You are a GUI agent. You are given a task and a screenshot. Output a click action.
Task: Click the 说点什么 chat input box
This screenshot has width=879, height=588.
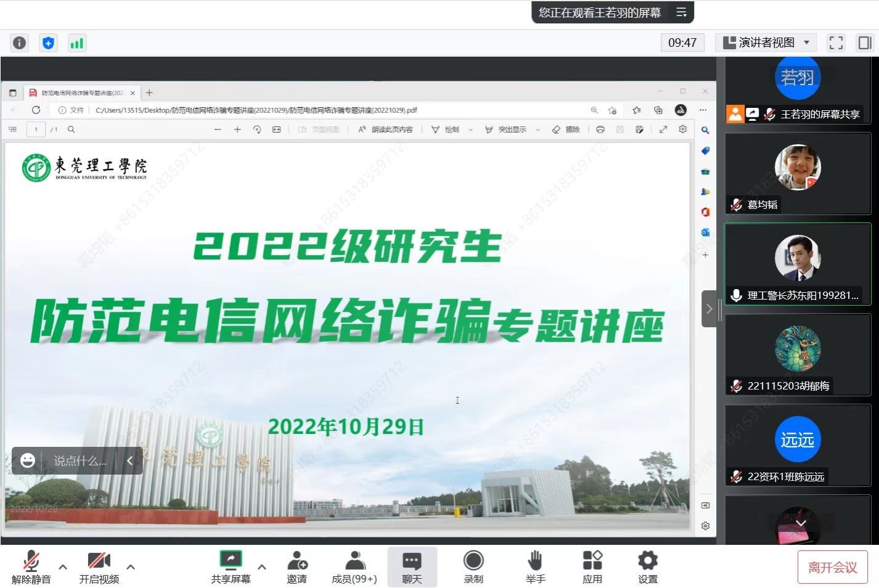pos(80,460)
